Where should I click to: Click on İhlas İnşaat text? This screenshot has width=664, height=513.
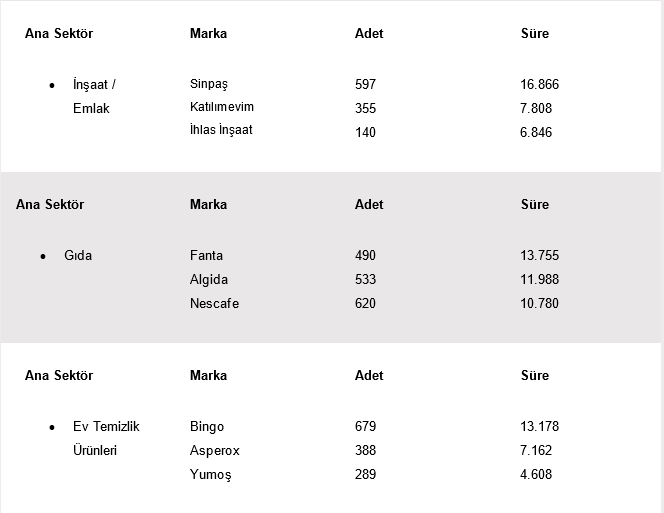pos(221,130)
